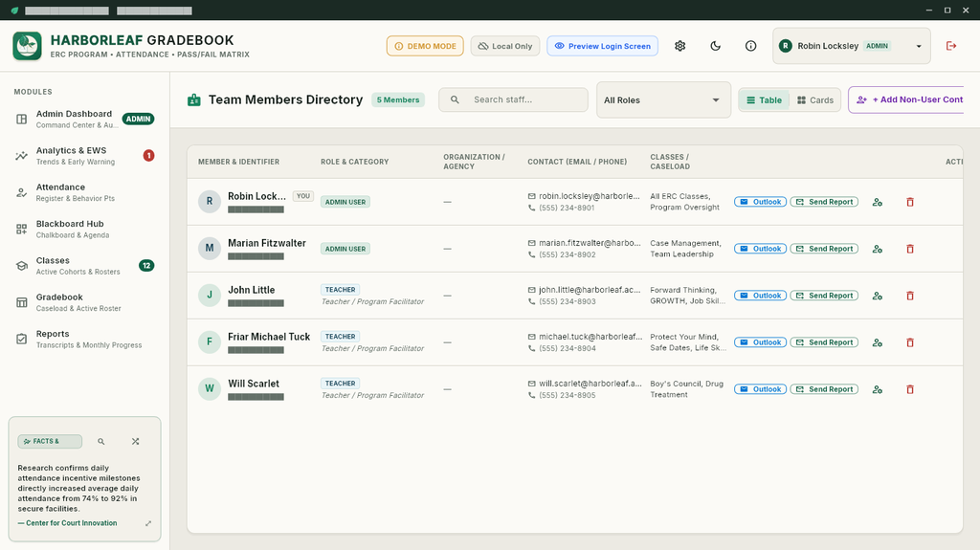Screen dimensions: 980x550
Task: Click Preview Login Screen button
Action: (x=603, y=46)
